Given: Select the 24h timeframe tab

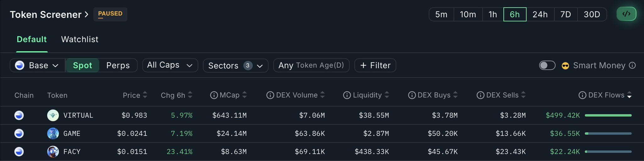Looking at the screenshot, I should [x=540, y=14].
